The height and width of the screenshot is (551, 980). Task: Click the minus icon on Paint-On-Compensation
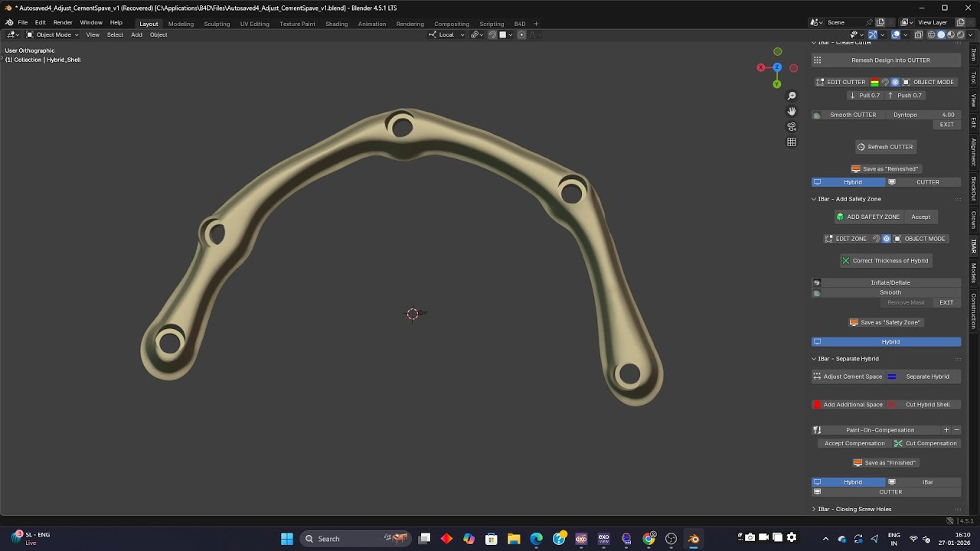[956, 430]
